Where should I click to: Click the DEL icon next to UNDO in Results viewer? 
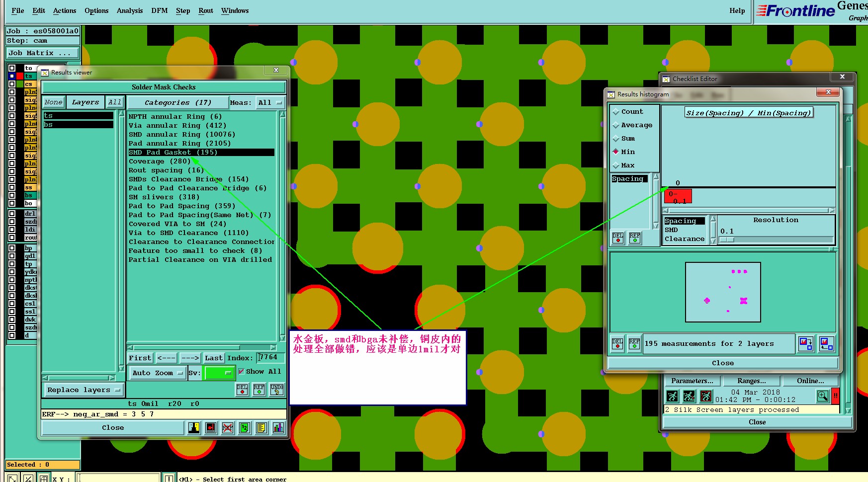242,390
